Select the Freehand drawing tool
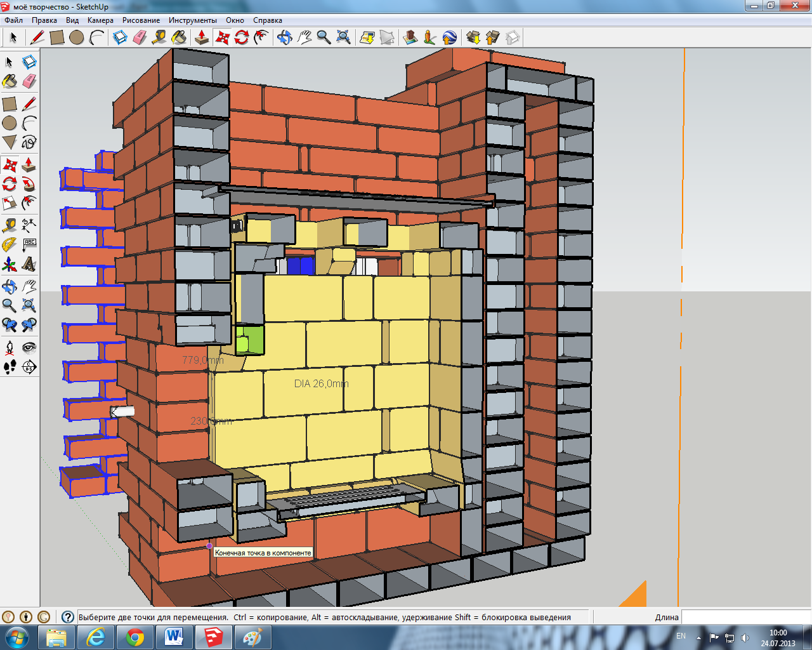 (29, 142)
